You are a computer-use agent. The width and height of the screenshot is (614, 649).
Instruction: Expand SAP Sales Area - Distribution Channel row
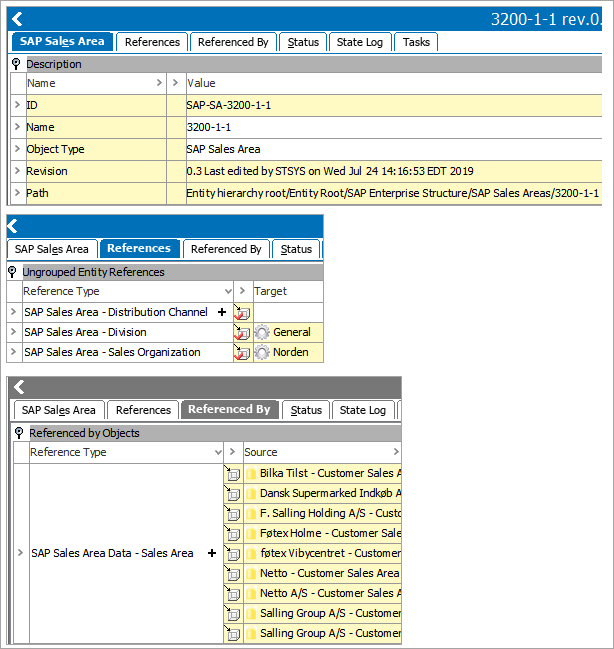[x=14, y=312]
